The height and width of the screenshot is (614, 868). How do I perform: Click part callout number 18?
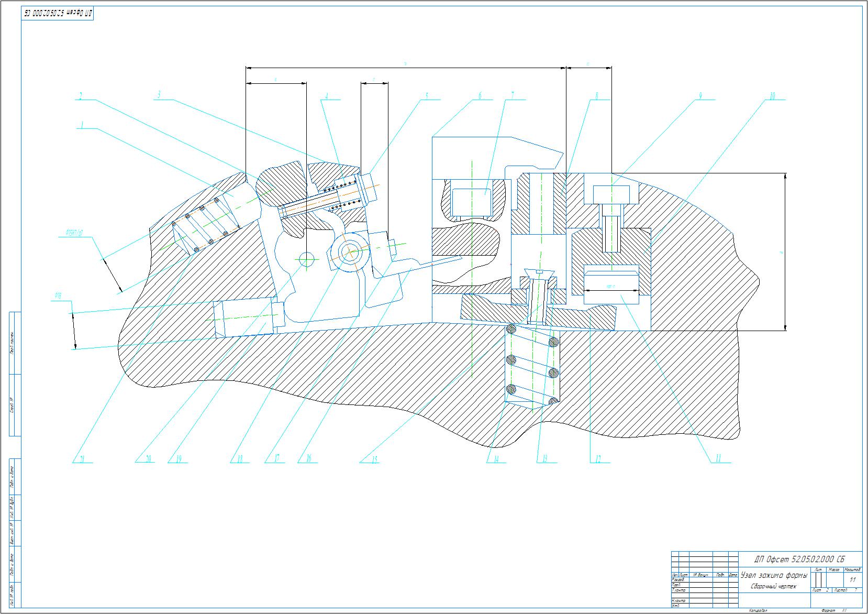pyautogui.click(x=240, y=459)
